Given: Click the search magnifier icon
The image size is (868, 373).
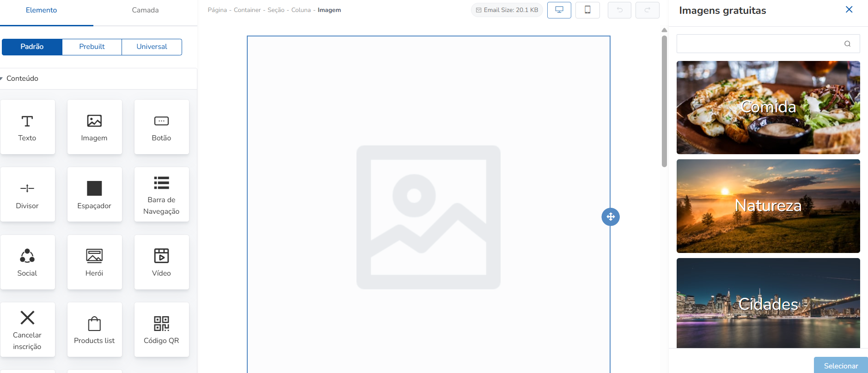Looking at the screenshot, I should pyautogui.click(x=847, y=44).
